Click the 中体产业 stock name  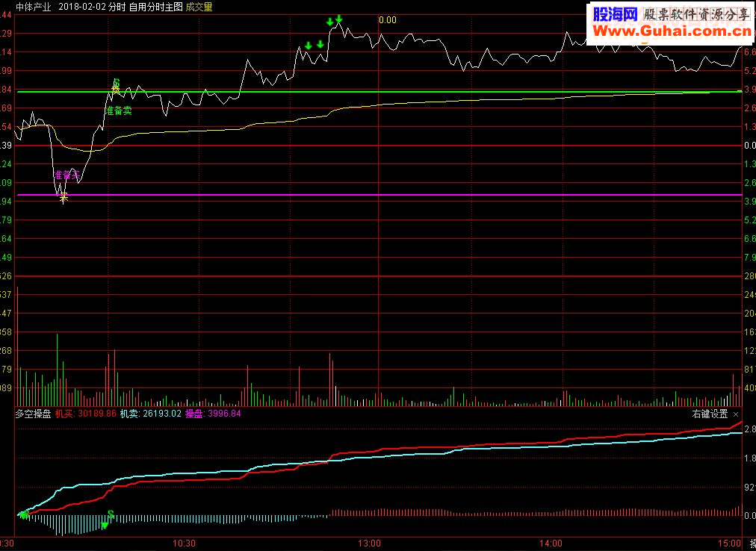click(x=34, y=7)
